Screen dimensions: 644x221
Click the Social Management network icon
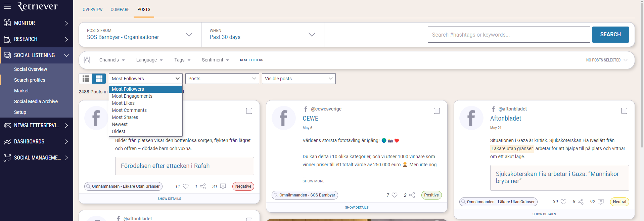(7, 158)
